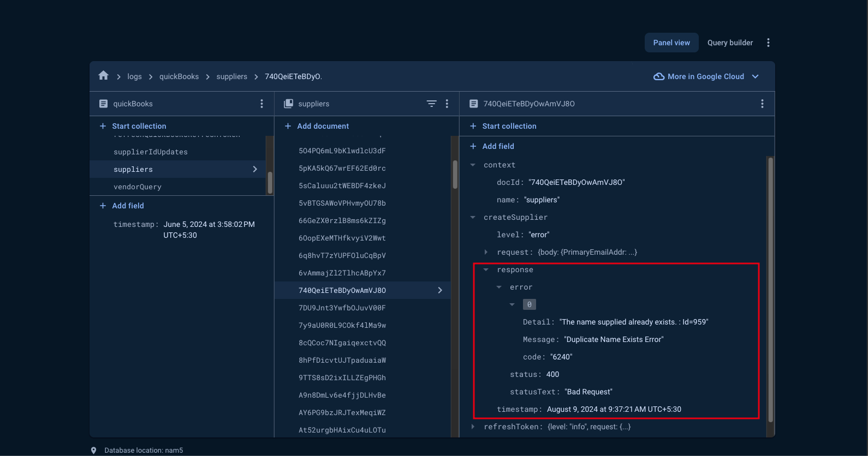Viewport: 868px width, 456px height.
Task: Click plus icon next to Add document
Action: (288, 126)
